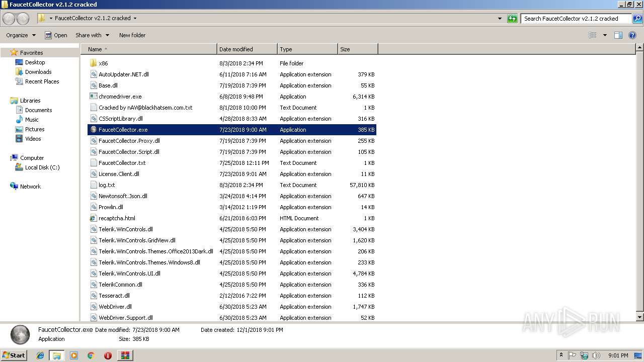Select FaucetCollector.Script.dll file

pyautogui.click(x=232, y=152)
